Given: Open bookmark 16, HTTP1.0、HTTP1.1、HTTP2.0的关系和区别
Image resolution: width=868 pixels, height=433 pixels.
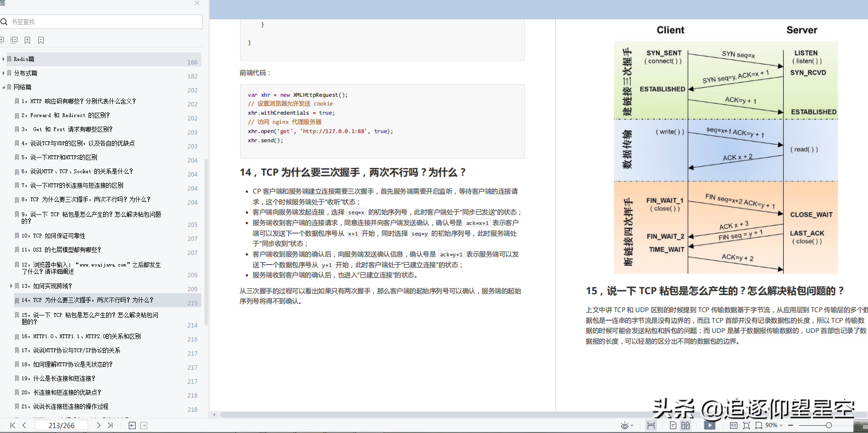Looking at the screenshot, I should [81, 336].
